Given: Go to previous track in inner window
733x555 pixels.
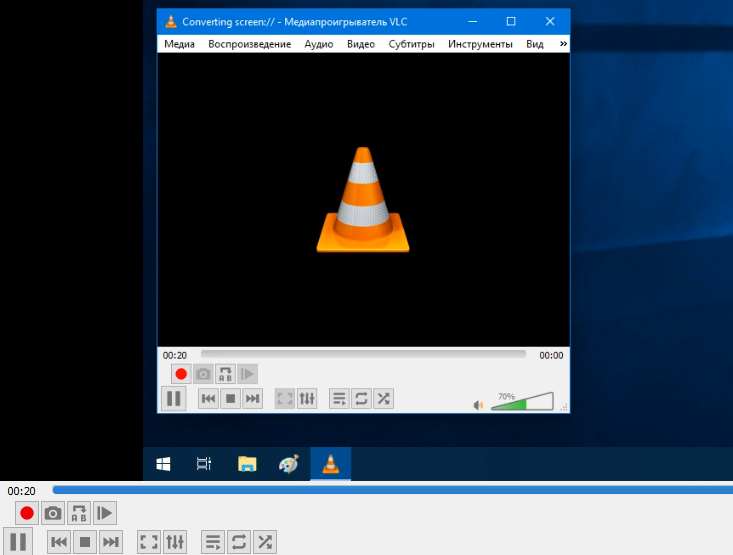Looking at the screenshot, I should (x=208, y=399).
